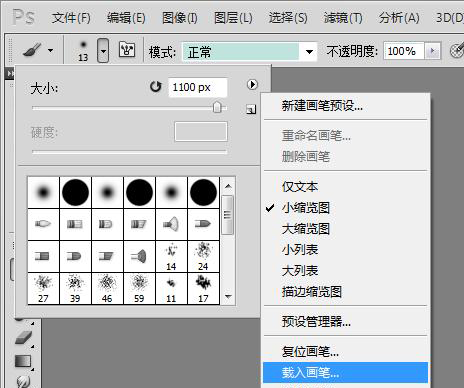Viewport: 464px width, 388px height.
Task: Open the 图层(L) menu
Action: click(233, 18)
